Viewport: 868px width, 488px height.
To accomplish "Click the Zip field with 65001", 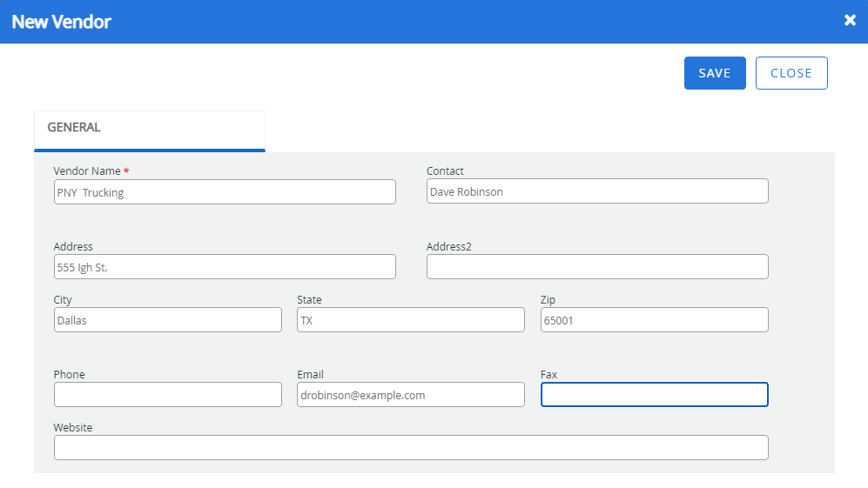I will 655,320.
